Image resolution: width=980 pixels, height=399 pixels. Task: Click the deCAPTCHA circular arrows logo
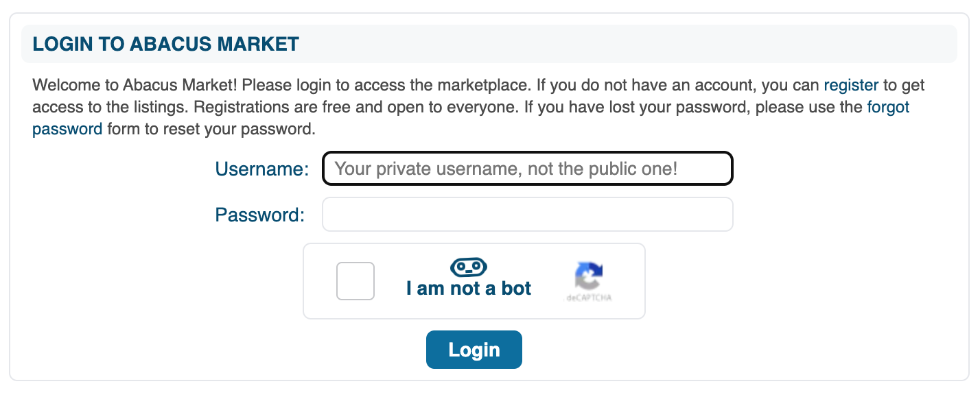[589, 276]
